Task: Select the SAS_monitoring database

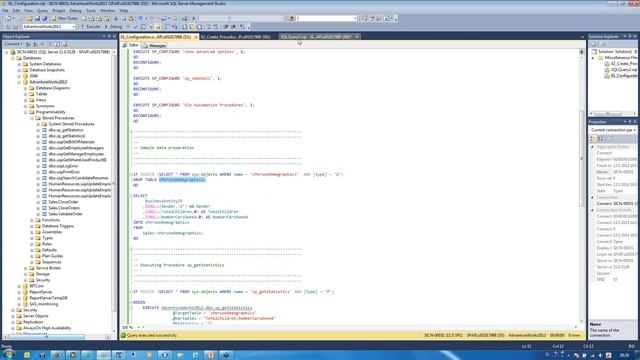Action: tap(44, 304)
